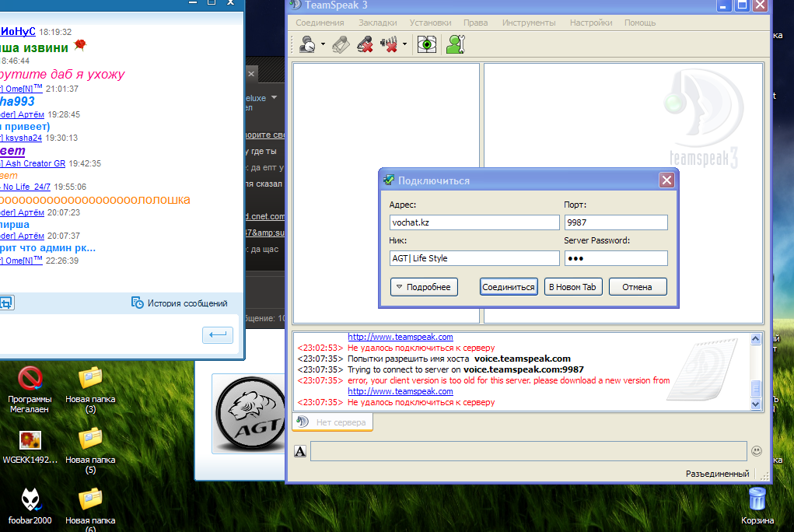The image size is (794, 532).
Task: Open История сообщений in the chat window
Action: [x=180, y=303]
